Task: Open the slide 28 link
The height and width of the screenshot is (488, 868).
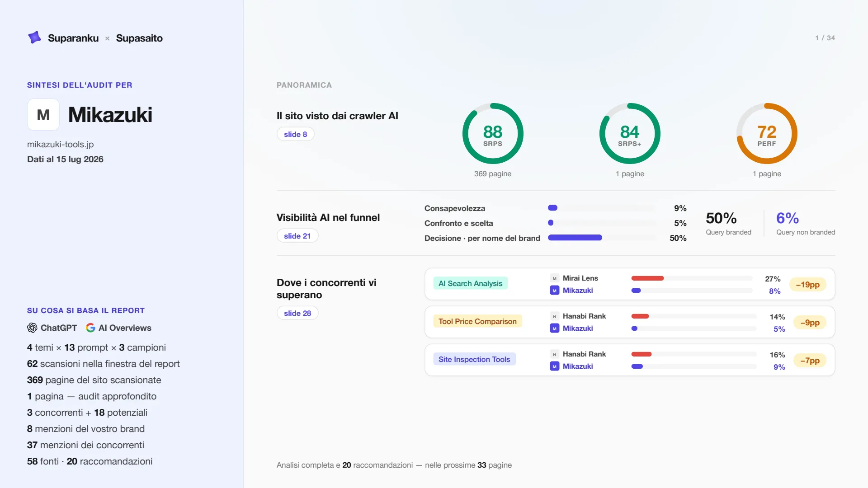Action: (297, 313)
